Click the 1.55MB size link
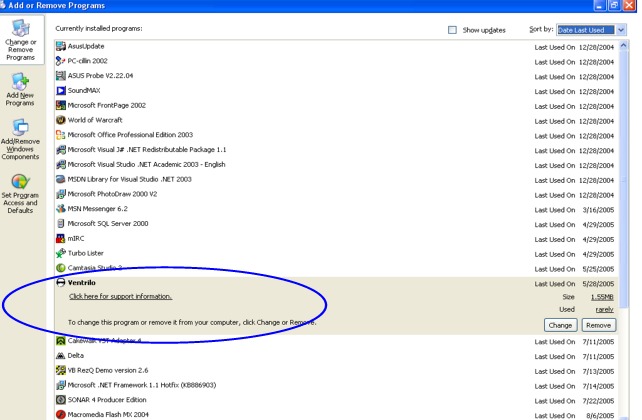This screenshot has height=420, width=642. (x=602, y=297)
